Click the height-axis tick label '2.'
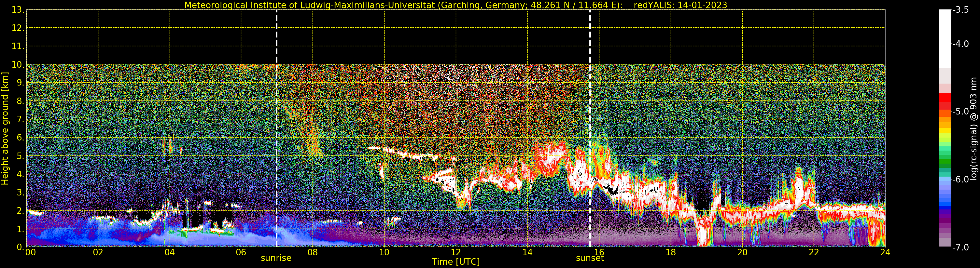The height and width of the screenshot is (268, 980). (21, 211)
